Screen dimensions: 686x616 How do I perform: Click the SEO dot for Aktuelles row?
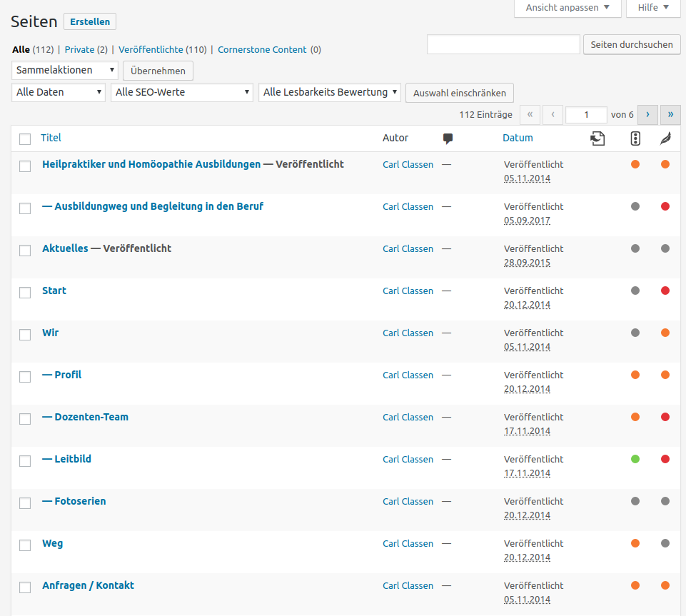tap(635, 248)
